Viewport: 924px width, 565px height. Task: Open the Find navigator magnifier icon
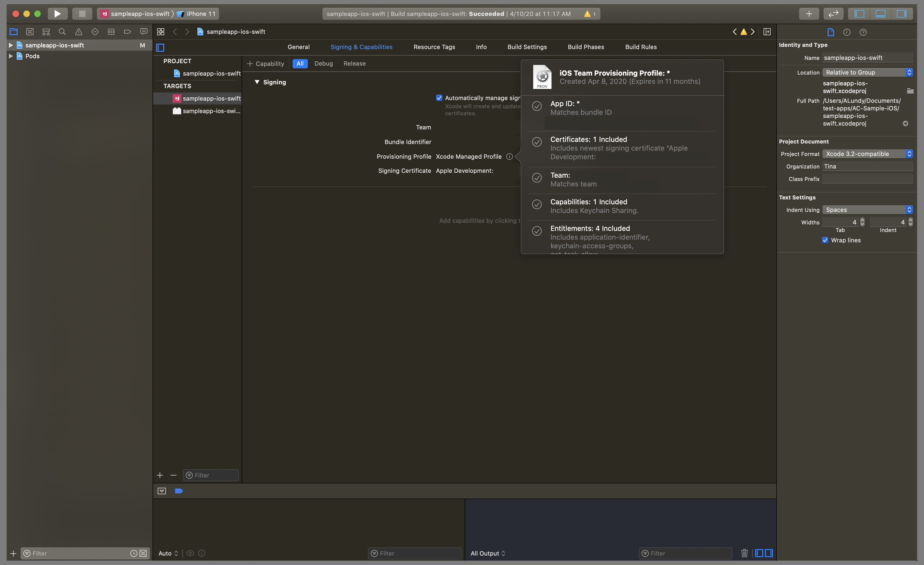62,32
